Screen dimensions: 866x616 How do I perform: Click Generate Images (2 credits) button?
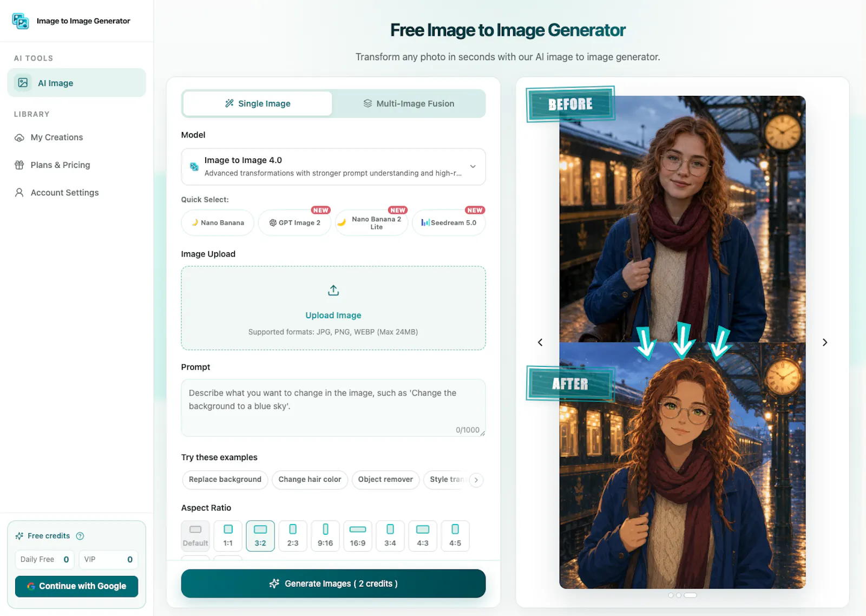coord(333,584)
